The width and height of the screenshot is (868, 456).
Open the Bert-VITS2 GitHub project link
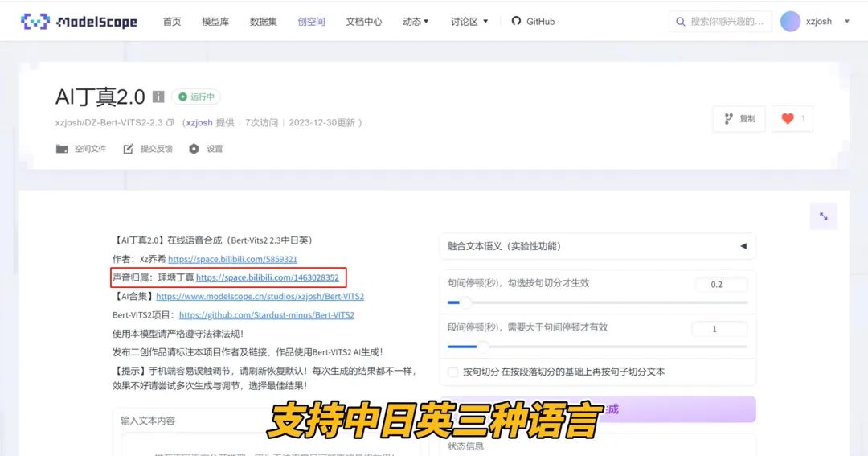click(266, 315)
